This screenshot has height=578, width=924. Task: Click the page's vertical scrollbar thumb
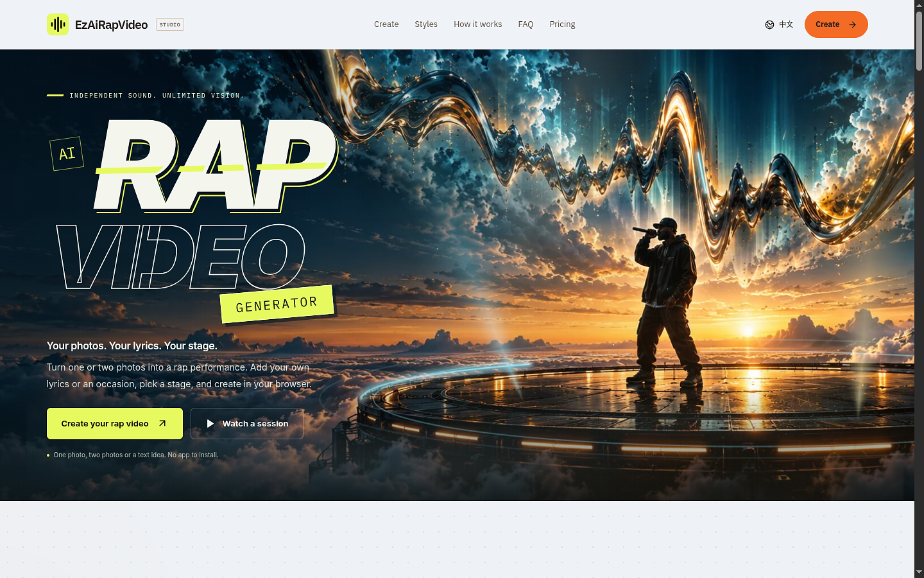pos(919,40)
